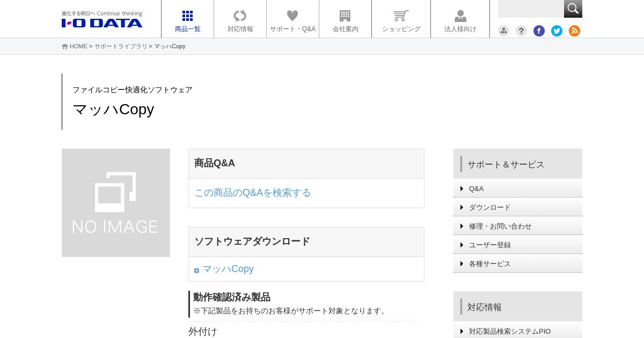
Task: Open the 法人様向け navigation item
Action: tap(460, 19)
